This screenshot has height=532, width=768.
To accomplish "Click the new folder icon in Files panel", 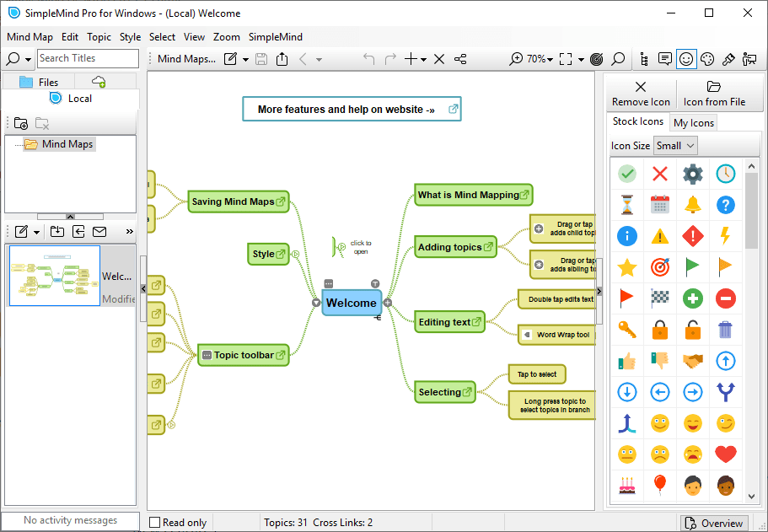I will (21, 123).
